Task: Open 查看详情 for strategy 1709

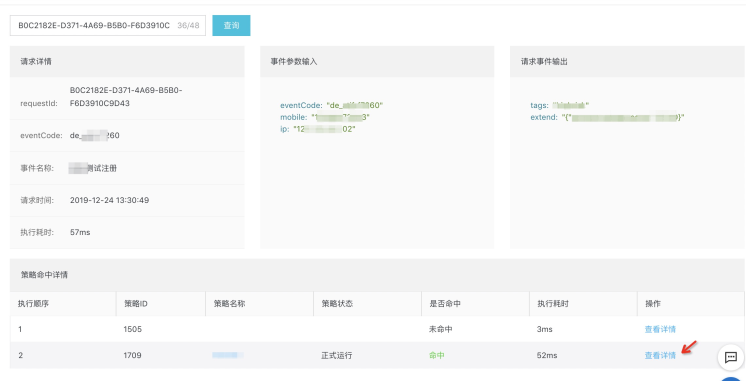Action: 660,355
